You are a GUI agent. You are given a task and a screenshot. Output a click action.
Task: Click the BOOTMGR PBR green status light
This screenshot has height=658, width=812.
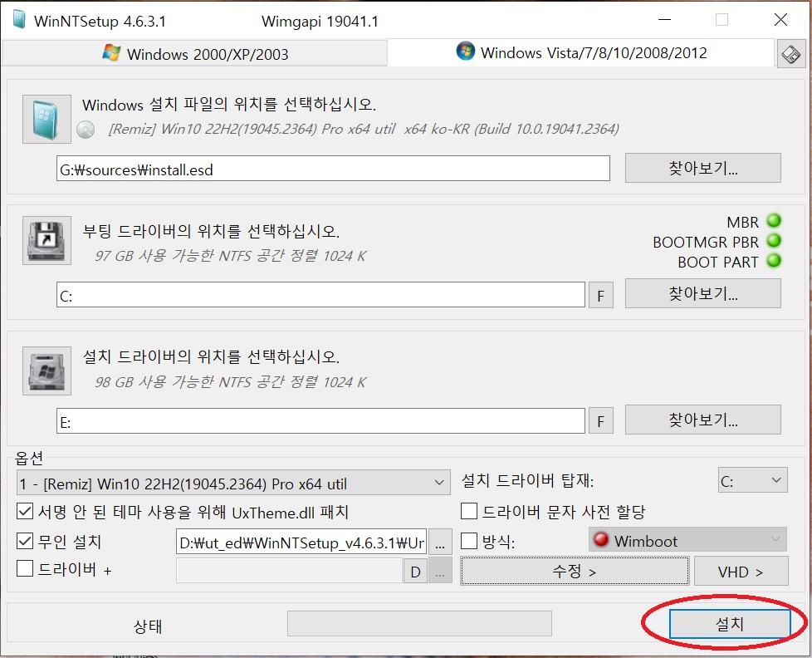click(774, 241)
